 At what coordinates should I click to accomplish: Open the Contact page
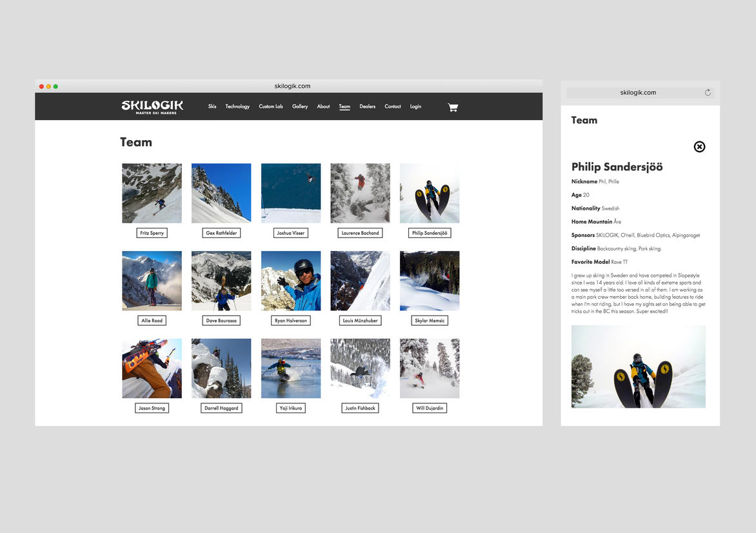point(393,106)
